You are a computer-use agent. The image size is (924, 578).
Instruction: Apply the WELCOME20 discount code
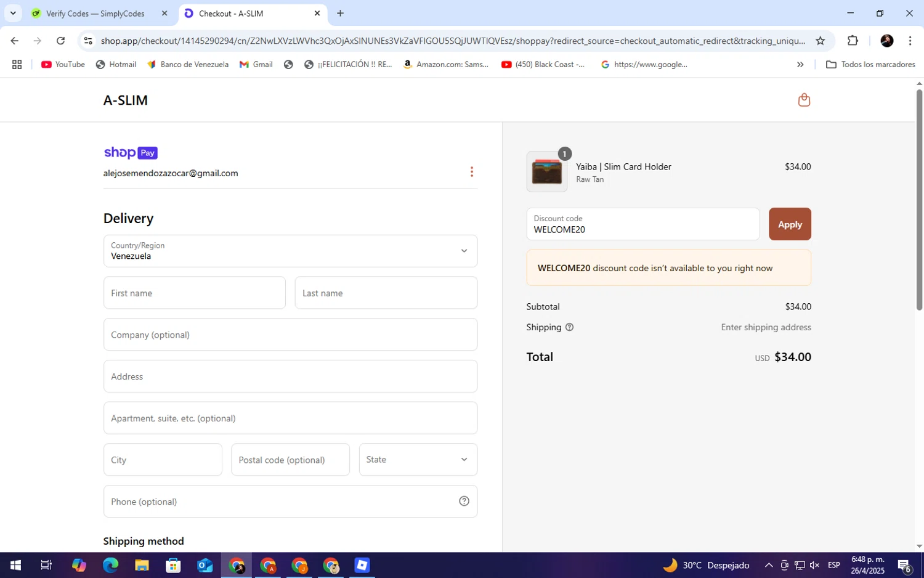(x=790, y=224)
